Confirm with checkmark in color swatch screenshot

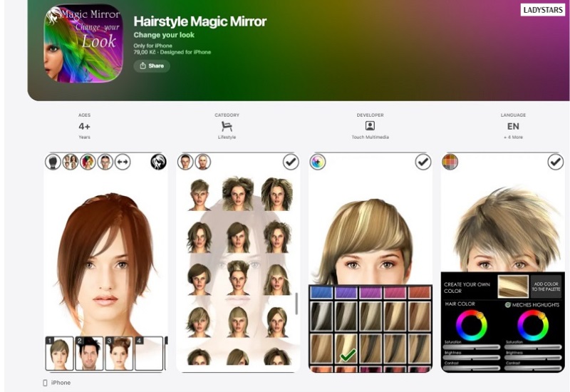[x=423, y=162]
